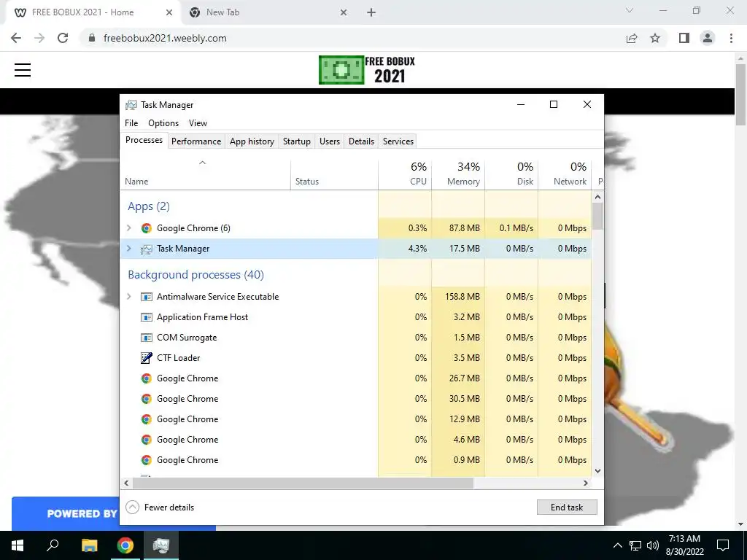Click the End task button
This screenshot has height=560, width=747.
[567, 507]
